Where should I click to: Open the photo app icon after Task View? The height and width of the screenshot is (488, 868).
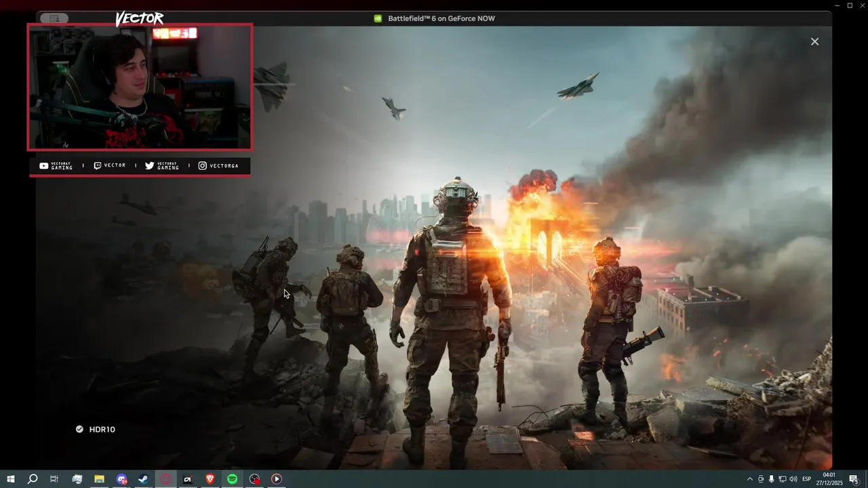(77, 479)
